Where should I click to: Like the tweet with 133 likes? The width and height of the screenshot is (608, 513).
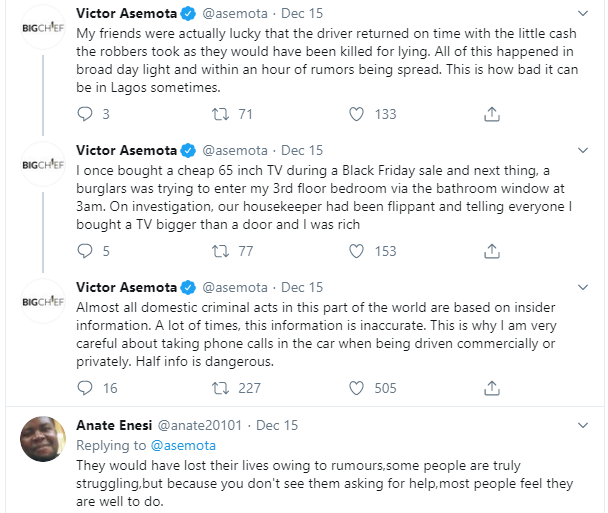[x=357, y=115]
